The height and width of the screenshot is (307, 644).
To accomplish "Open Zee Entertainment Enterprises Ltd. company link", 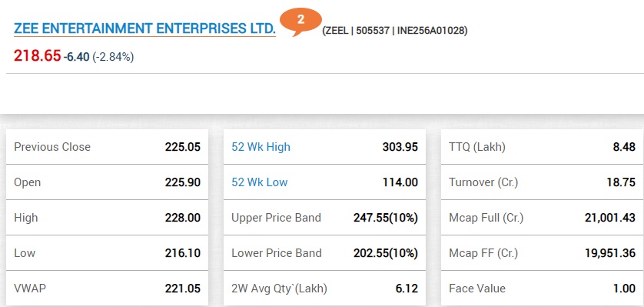I will click(x=144, y=28).
